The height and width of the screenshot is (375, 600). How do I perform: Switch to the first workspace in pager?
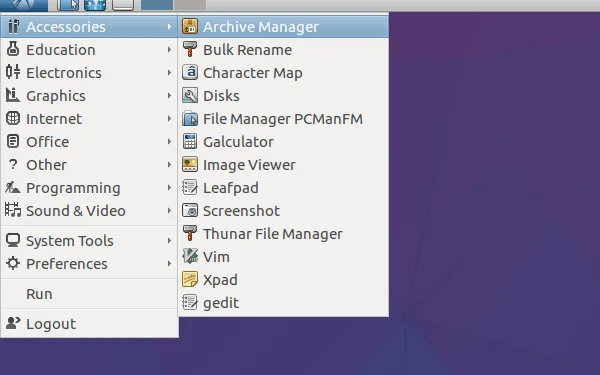(x=157, y=5)
